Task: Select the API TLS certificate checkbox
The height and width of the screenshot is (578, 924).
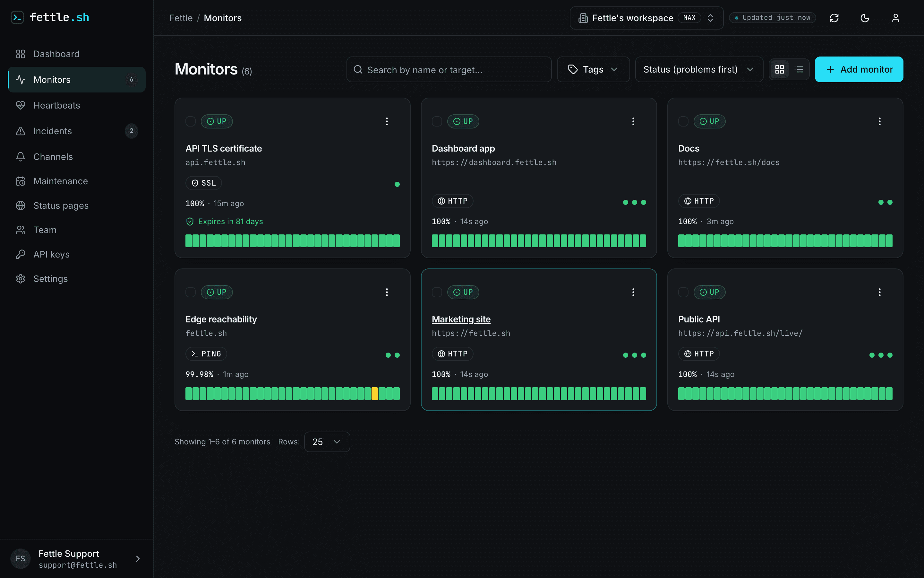Action: (x=191, y=122)
